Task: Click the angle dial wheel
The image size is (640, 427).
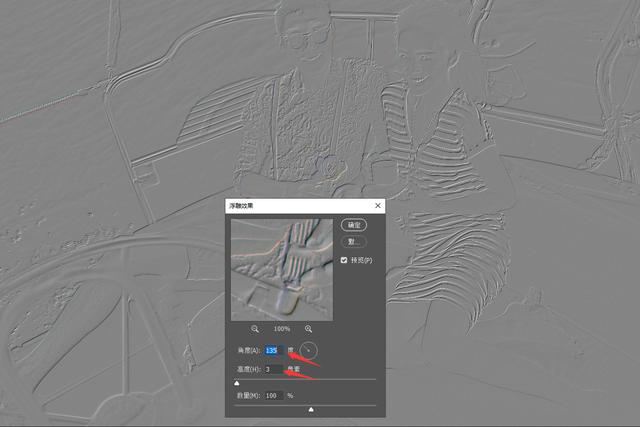Action: pos(308,350)
